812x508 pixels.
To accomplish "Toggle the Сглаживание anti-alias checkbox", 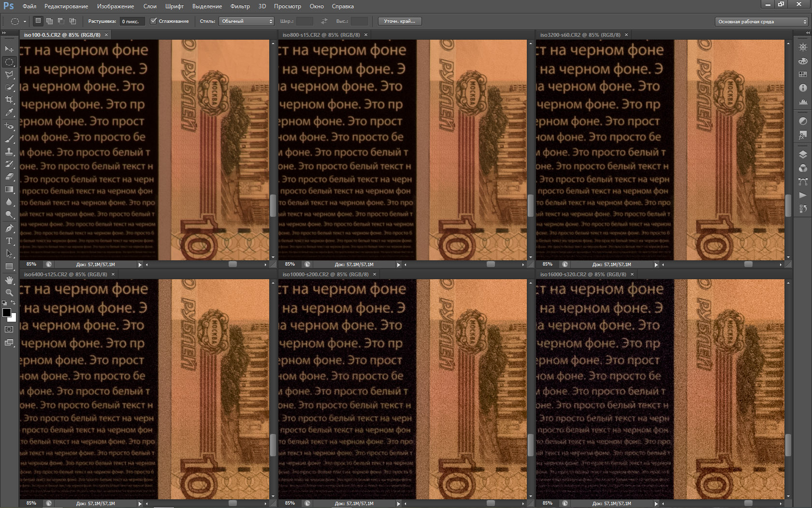I will (153, 21).
